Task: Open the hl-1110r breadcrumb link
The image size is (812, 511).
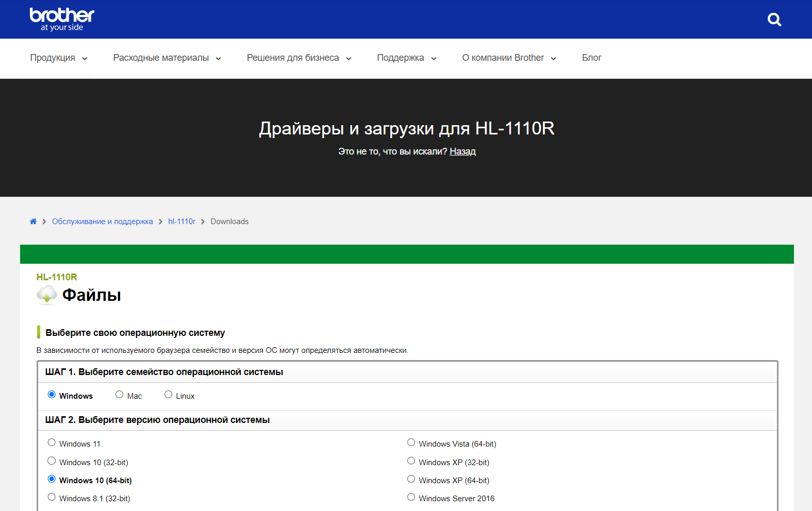Action: point(181,222)
